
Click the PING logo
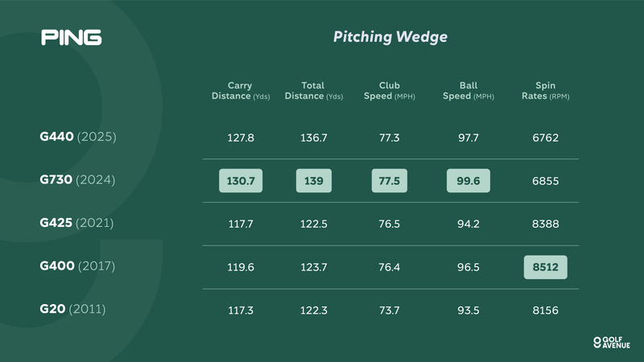(x=72, y=38)
